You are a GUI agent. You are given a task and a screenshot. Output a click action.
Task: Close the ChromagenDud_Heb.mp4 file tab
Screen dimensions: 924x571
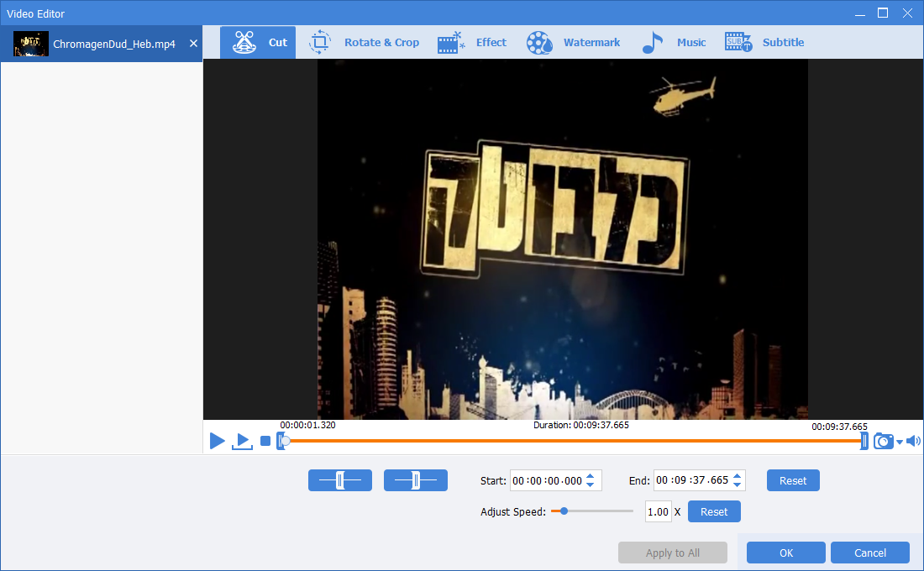click(193, 44)
